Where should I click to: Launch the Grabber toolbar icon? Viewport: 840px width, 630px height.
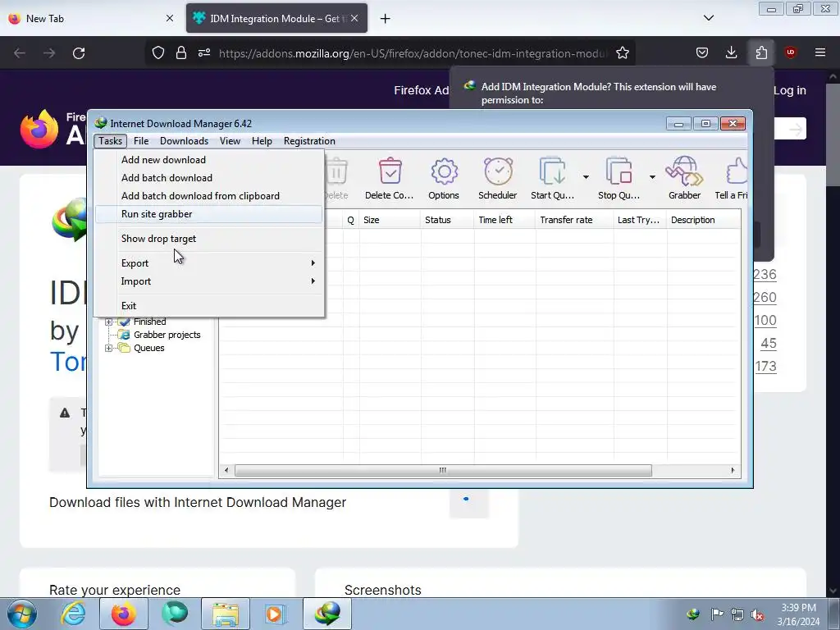click(684, 171)
